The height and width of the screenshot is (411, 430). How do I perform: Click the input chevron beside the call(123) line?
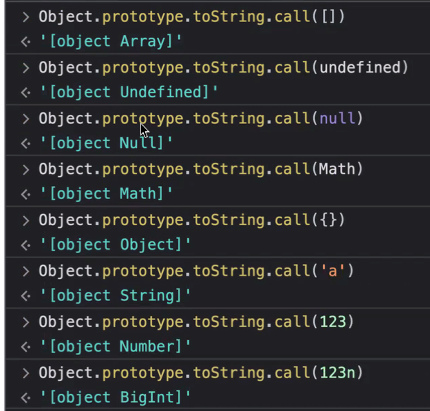click(x=26, y=322)
